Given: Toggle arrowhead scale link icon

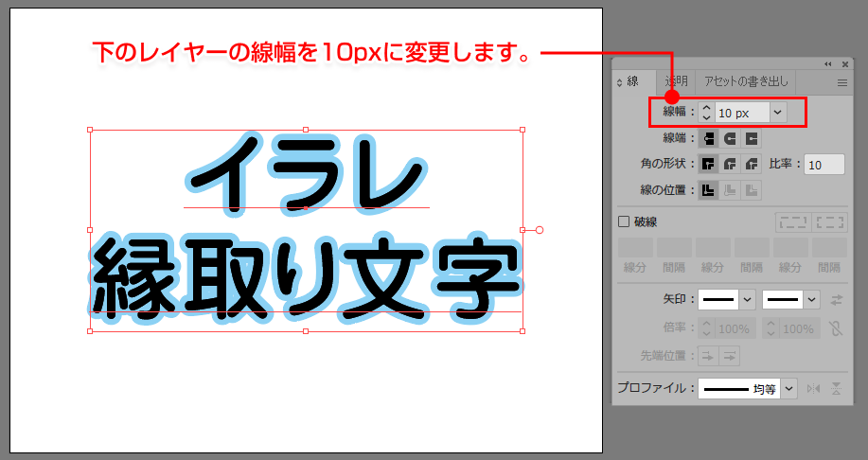Looking at the screenshot, I should tap(836, 328).
